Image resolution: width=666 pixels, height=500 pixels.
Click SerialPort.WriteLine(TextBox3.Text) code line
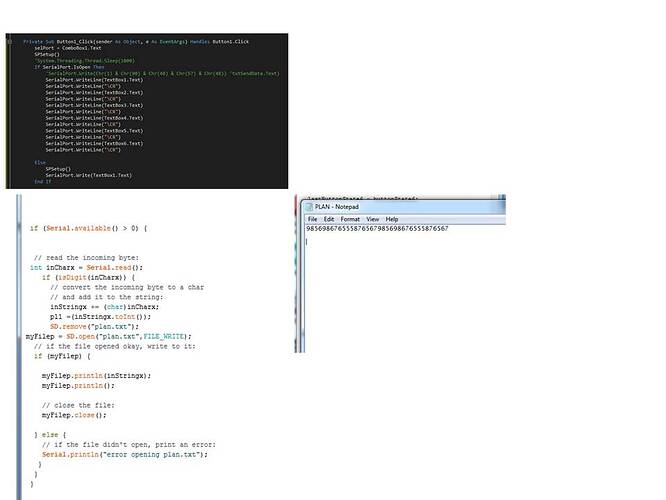(x=94, y=105)
